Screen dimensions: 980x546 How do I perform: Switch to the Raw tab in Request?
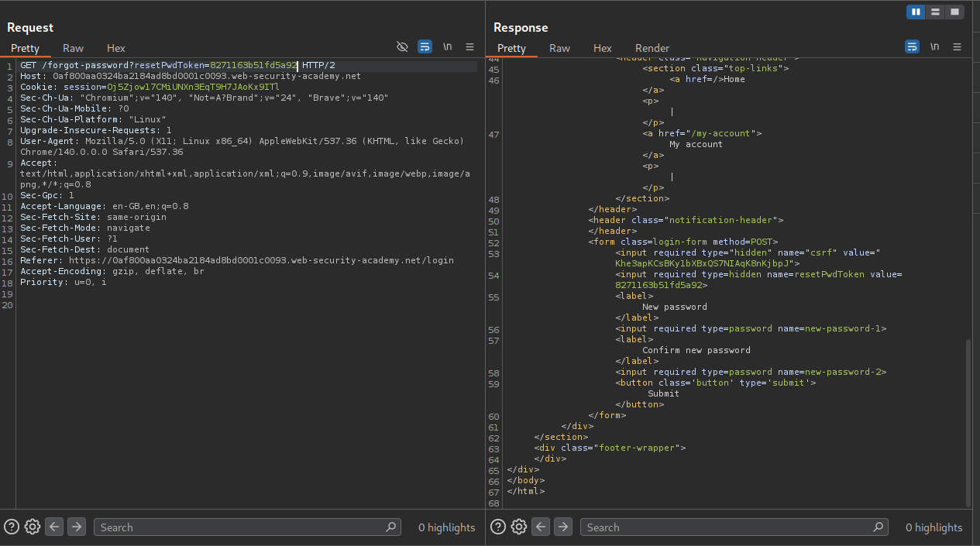click(x=74, y=48)
